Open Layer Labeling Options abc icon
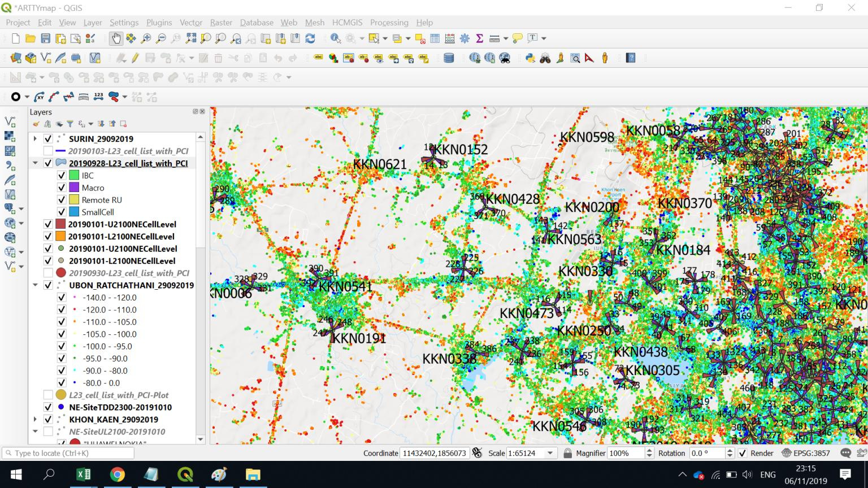Viewport: 868px width, 488px height. pyautogui.click(x=318, y=58)
